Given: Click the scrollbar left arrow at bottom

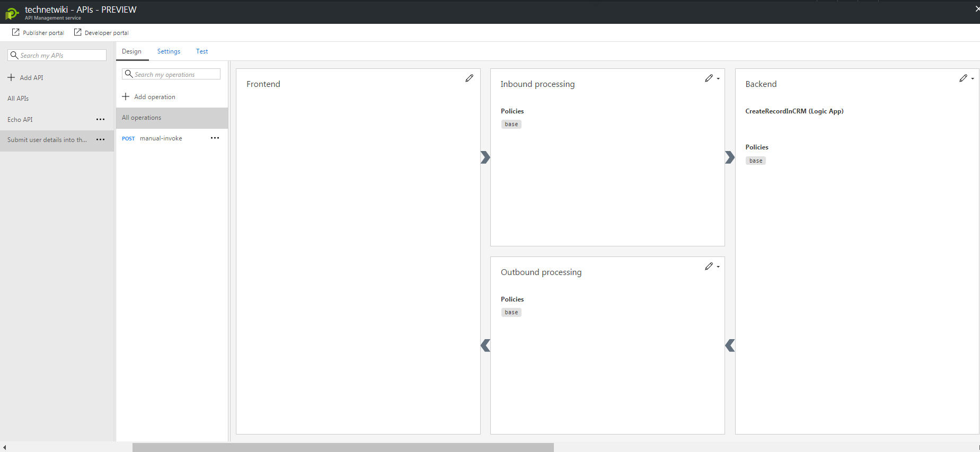Looking at the screenshot, I should (4, 448).
